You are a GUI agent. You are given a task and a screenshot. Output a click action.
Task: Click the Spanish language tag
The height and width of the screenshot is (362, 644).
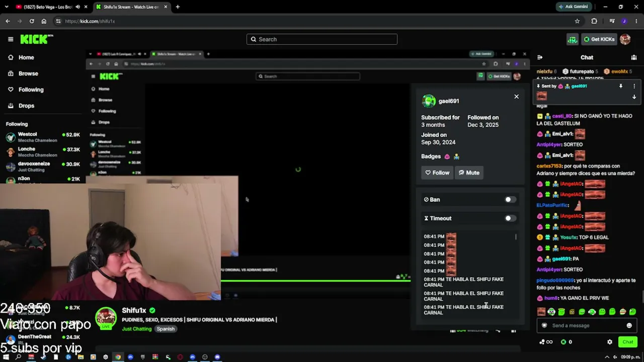(166, 329)
